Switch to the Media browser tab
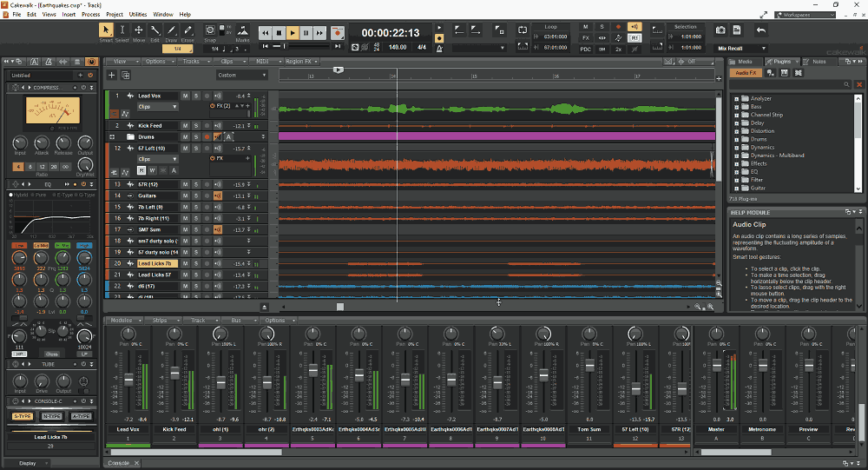868x470 pixels. pos(745,62)
